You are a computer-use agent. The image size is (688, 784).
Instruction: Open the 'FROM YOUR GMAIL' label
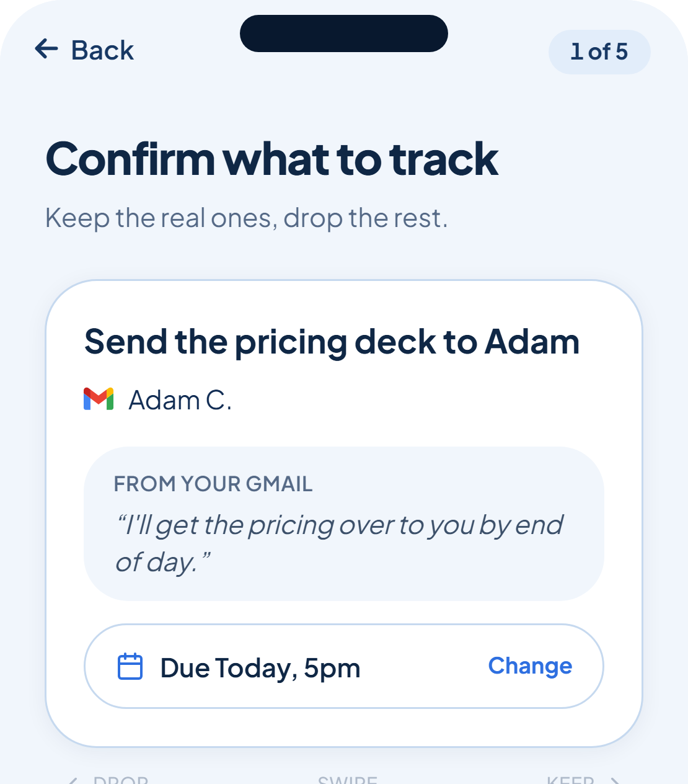click(213, 484)
